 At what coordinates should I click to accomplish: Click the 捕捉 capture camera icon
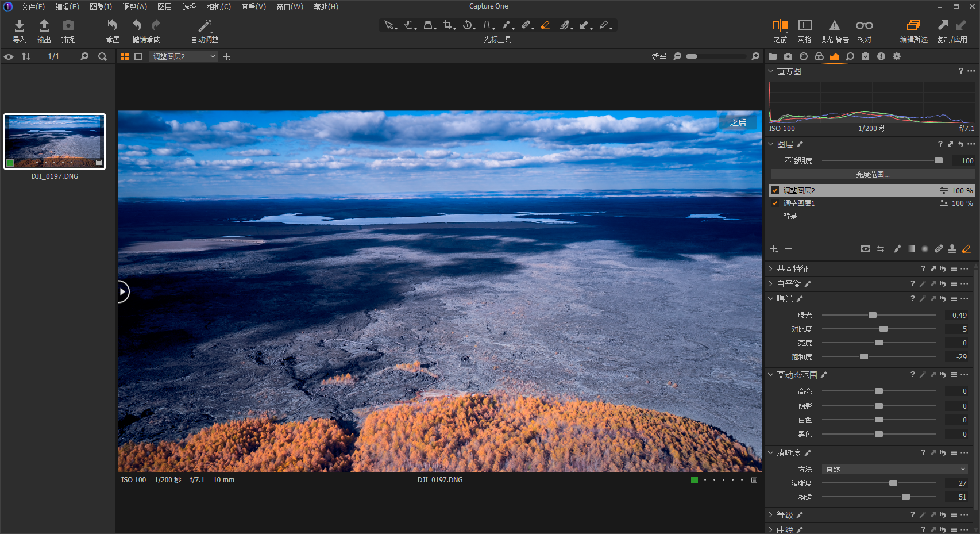click(x=68, y=25)
